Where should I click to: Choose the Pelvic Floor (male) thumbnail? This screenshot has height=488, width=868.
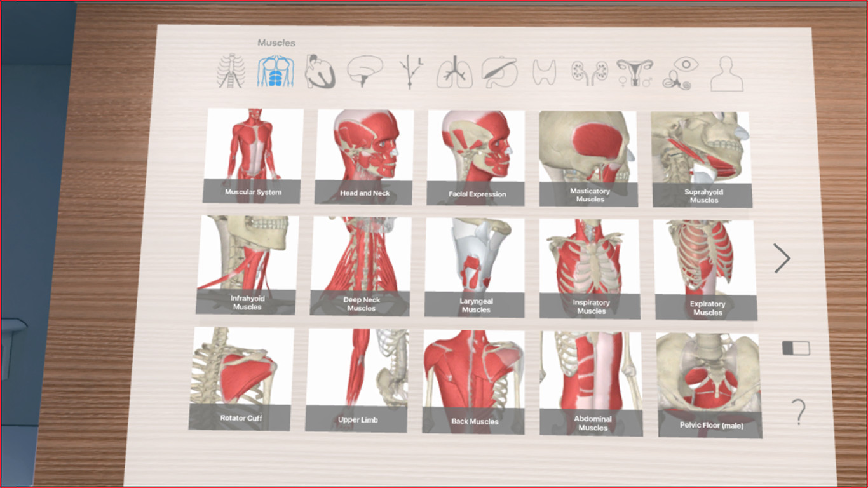[709, 385]
